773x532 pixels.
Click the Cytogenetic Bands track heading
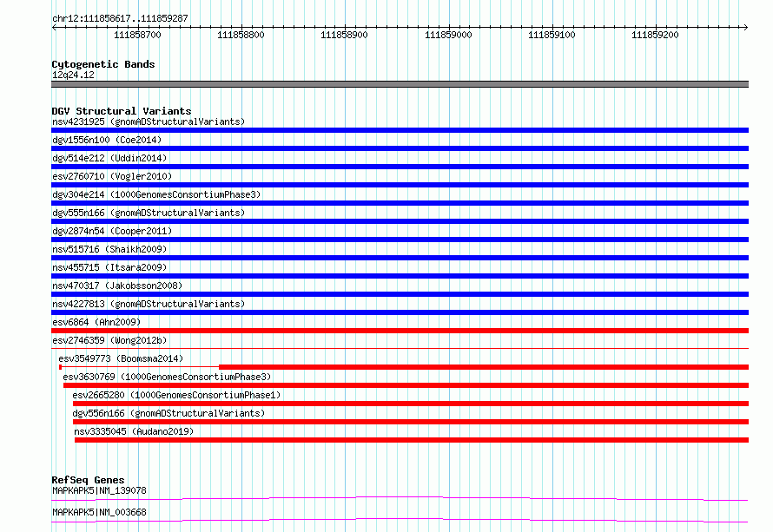click(x=103, y=64)
